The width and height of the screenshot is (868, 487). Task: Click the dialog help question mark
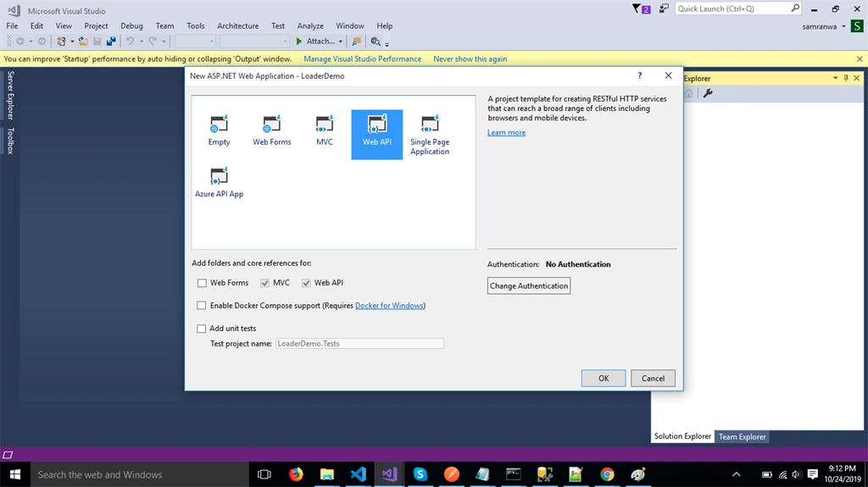tap(640, 76)
